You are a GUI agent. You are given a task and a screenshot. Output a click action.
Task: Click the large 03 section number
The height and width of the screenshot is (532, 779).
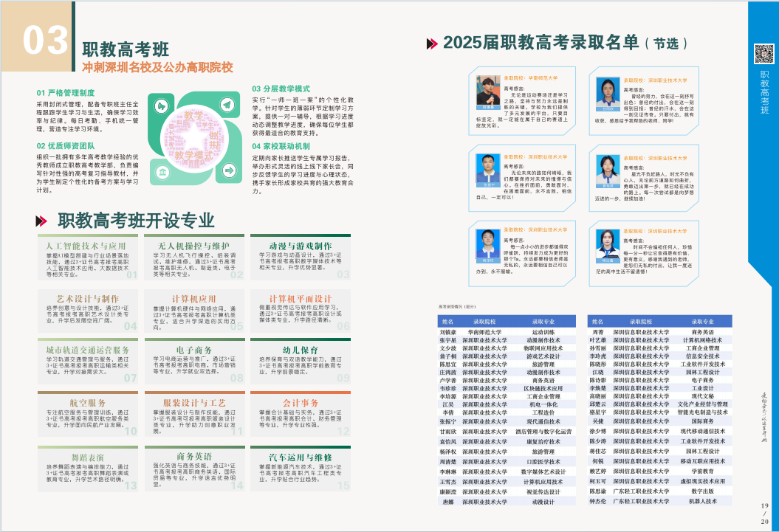click(46, 41)
